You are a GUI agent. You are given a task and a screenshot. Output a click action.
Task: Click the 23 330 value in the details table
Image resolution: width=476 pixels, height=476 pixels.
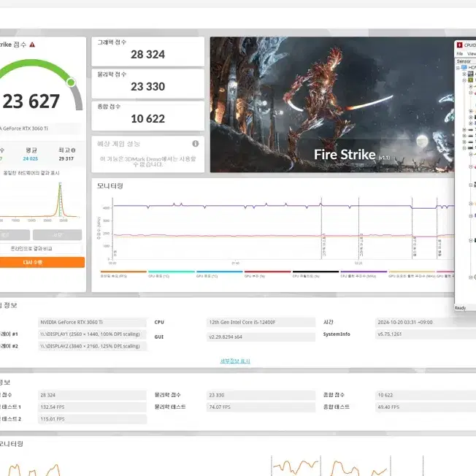click(x=261, y=395)
